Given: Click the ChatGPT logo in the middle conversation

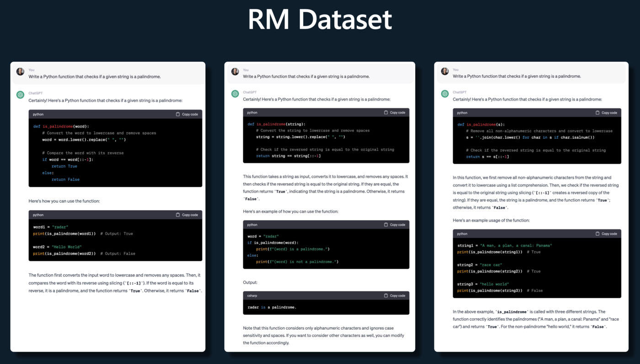Looking at the screenshot, I should coord(234,93).
